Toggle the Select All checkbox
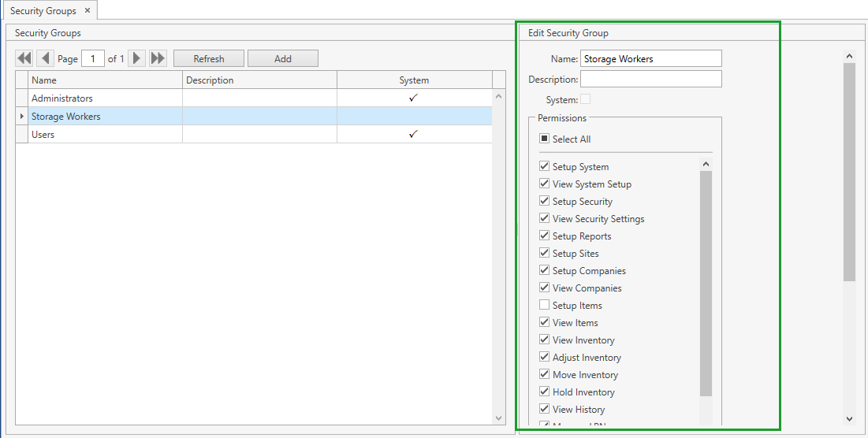Image resolution: width=868 pixels, height=438 pixels. coord(544,139)
